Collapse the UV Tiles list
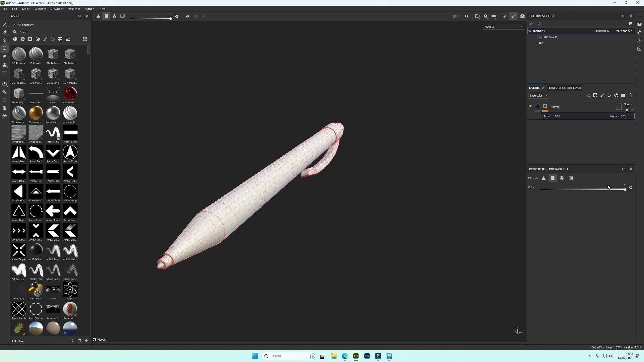This screenshot has height=362, width=644. (535, 37)
